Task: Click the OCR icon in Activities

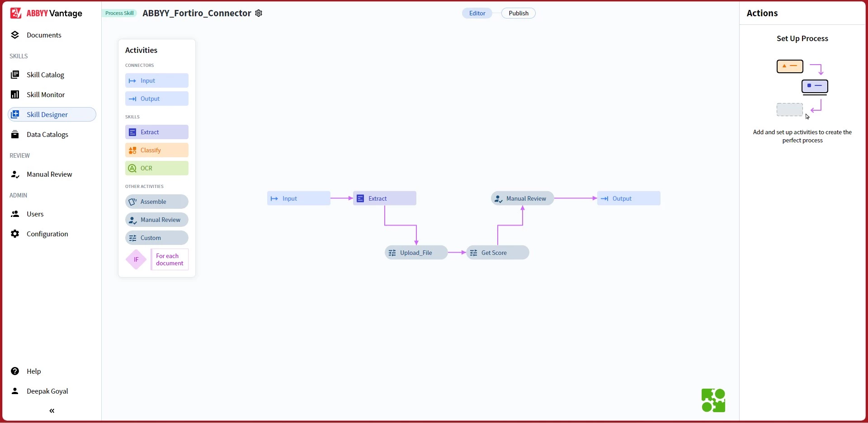Action: 132,169
